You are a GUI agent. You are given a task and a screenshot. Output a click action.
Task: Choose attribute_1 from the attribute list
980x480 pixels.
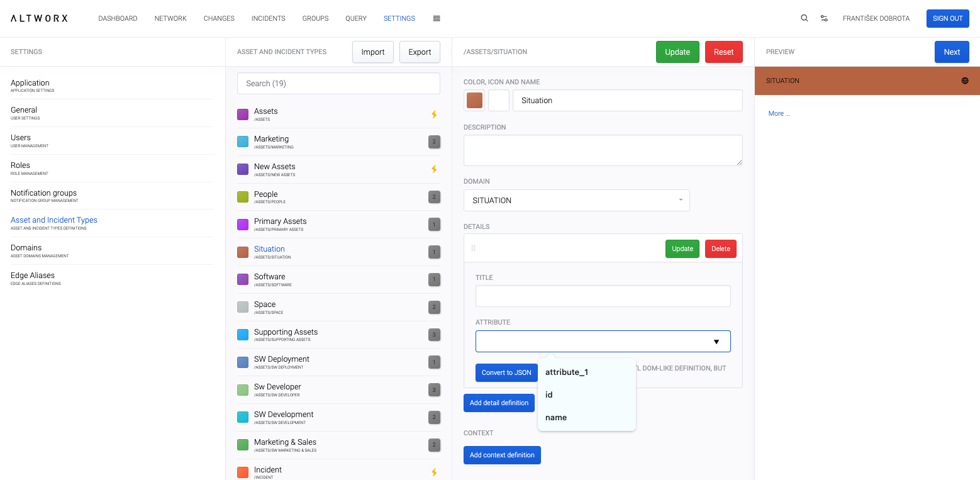click(567, 372)
